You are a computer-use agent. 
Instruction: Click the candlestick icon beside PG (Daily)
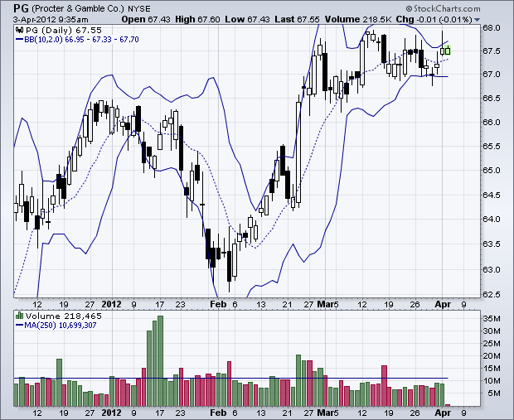pyautogui.click(x=20, y=31)
